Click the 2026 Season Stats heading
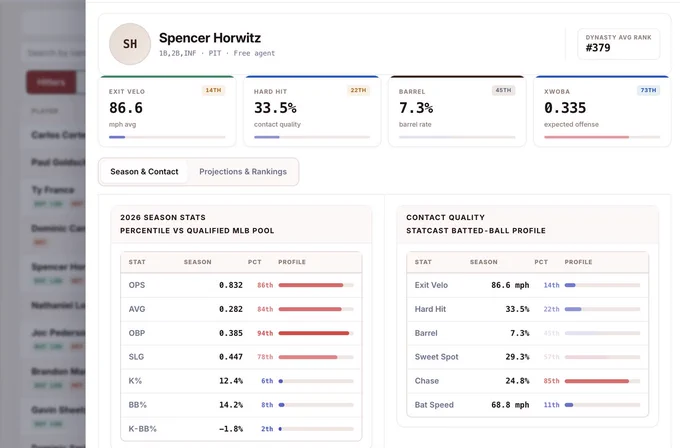 pos(163,217)
